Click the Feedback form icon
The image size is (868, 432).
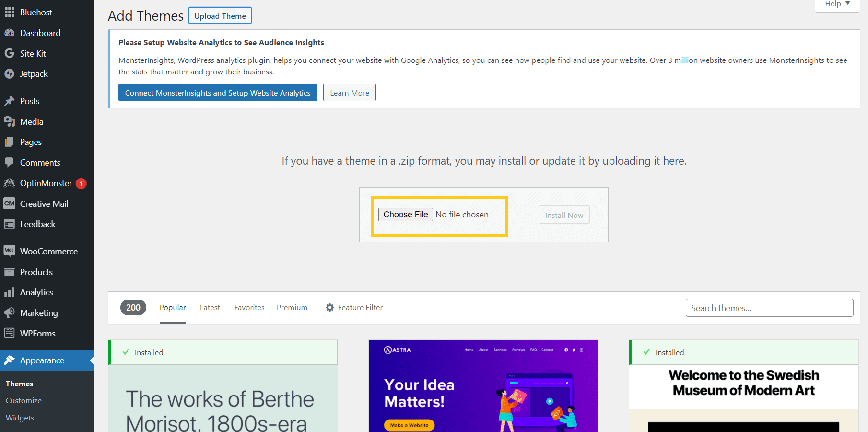tap(10, 224)
